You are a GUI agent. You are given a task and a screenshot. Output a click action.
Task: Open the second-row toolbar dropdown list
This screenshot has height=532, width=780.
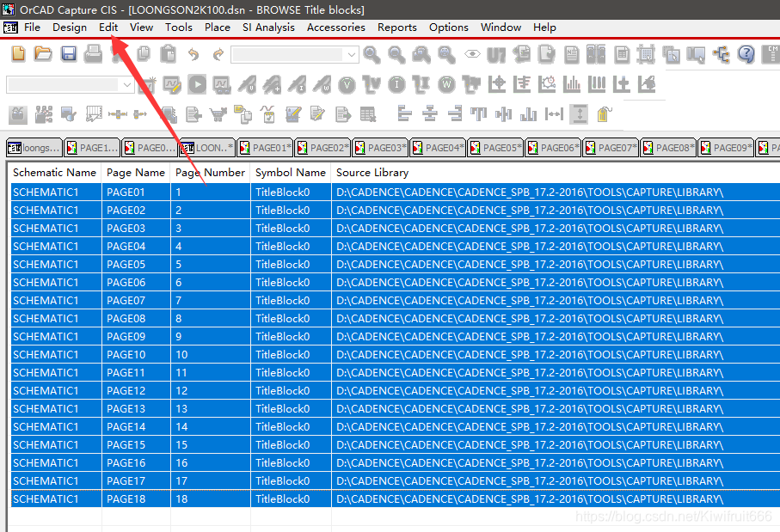pyautogui.click(x=127, y=85)
